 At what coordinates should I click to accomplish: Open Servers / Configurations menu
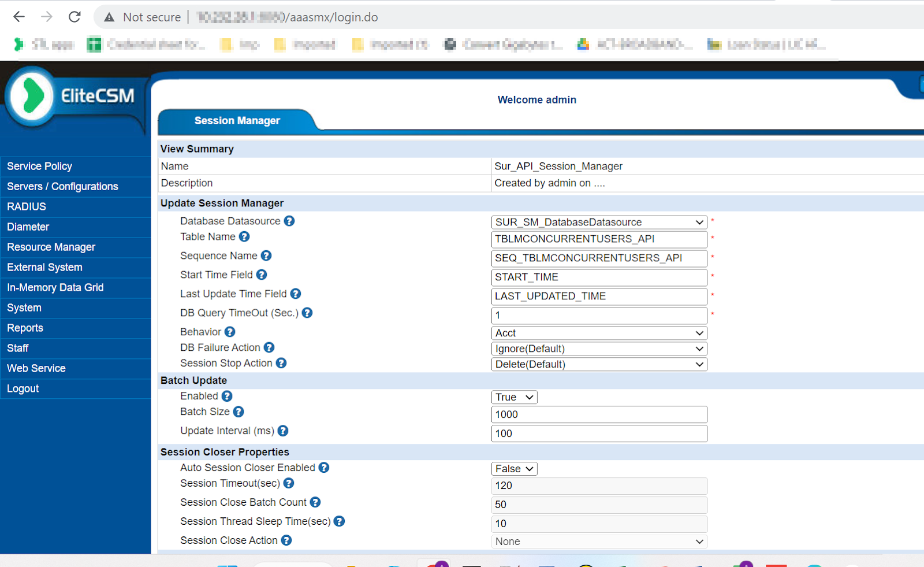75,187
